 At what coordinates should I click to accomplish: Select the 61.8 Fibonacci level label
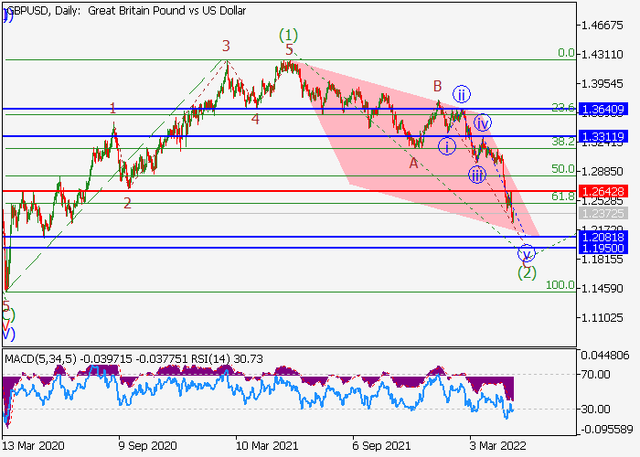pos(563,196)
